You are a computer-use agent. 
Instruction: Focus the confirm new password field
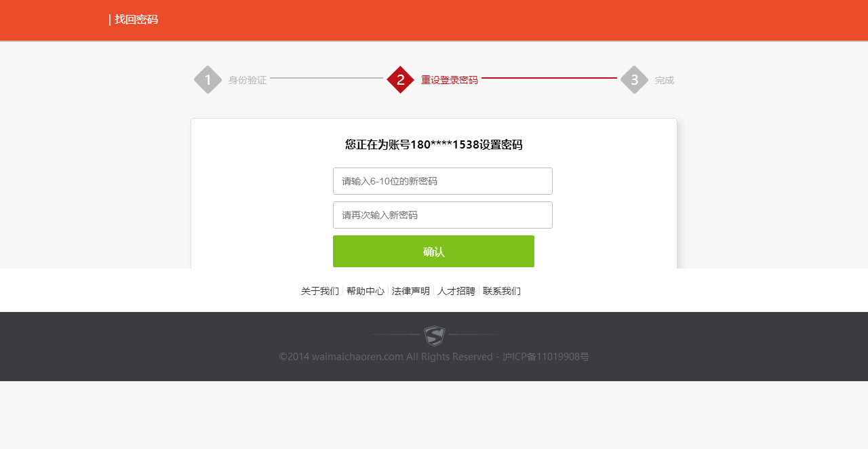[x=443, y=215]
